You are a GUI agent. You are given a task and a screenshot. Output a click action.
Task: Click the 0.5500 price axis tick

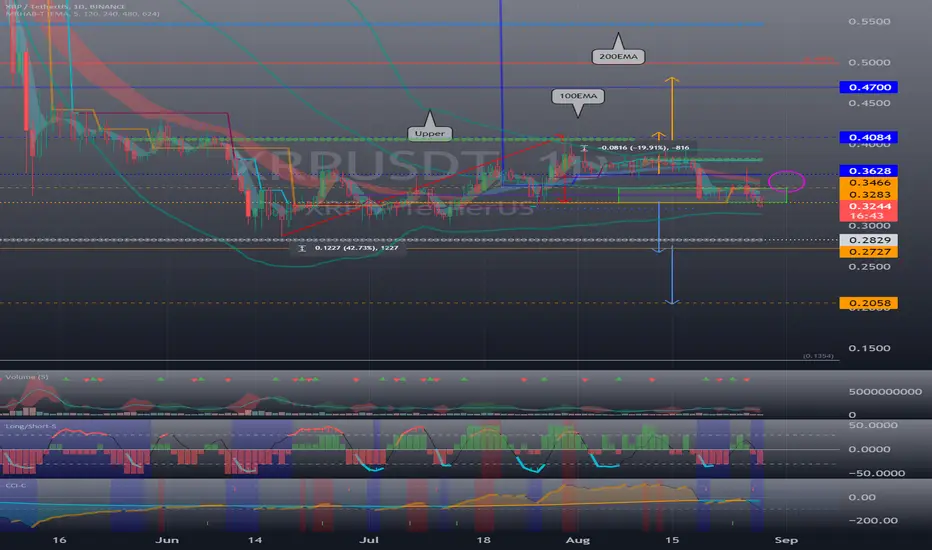click(x=869, y=21)
